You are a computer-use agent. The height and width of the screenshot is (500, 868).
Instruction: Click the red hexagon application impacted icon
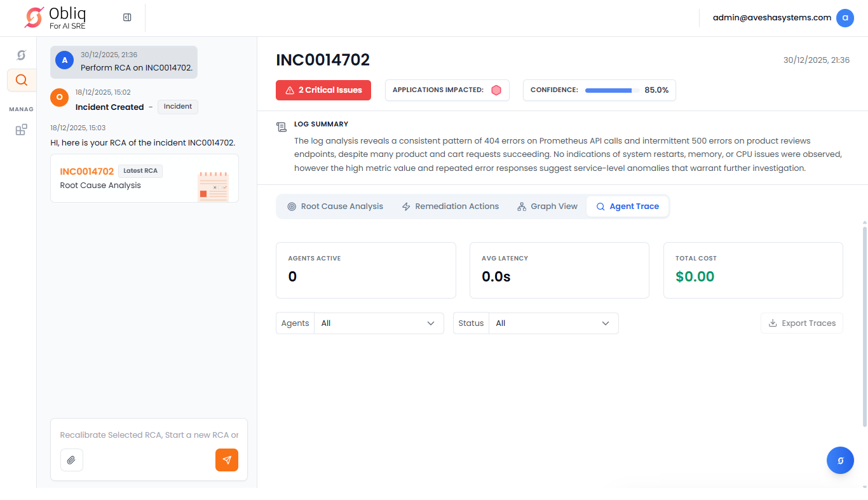[x=496, y=90]
